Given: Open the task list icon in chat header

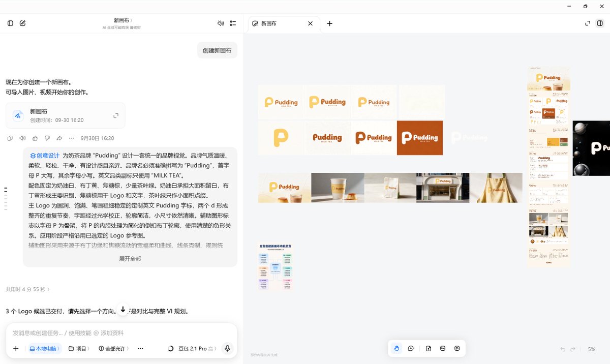Looking at the screenshot, I should click(x=233, y=23).
